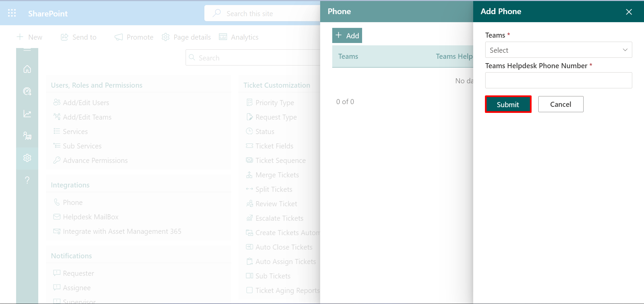The image size is (644, 304).
Task: Click the Users, Roles and Permissions heading
Action: click(x=97, y=85)
